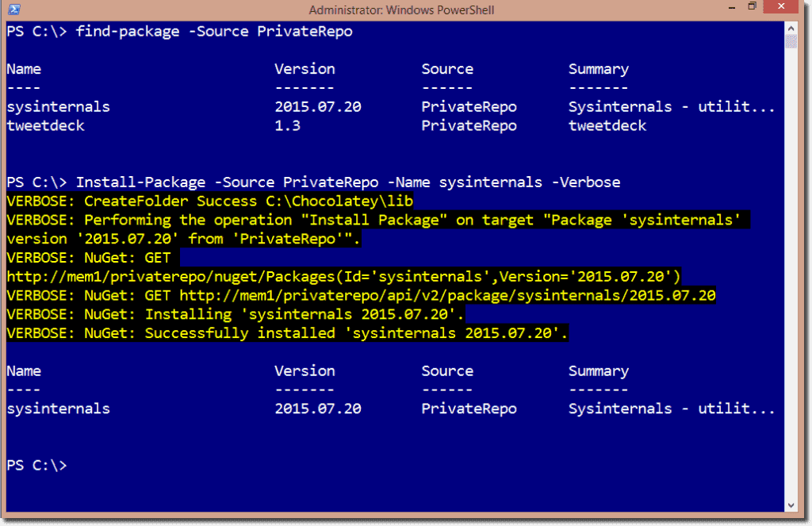Click the Source column header
812x526 pixels.
(447, 69)
